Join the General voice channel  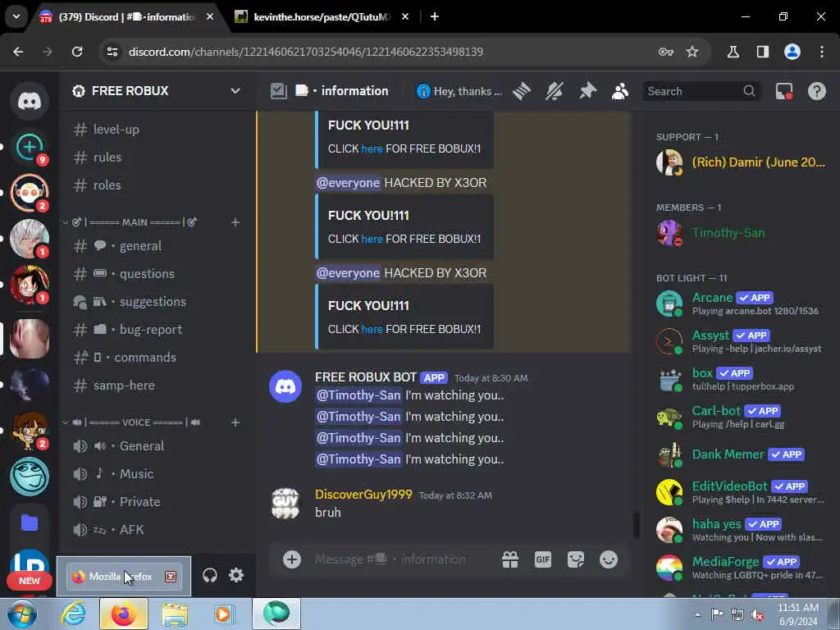coord(157,445)
